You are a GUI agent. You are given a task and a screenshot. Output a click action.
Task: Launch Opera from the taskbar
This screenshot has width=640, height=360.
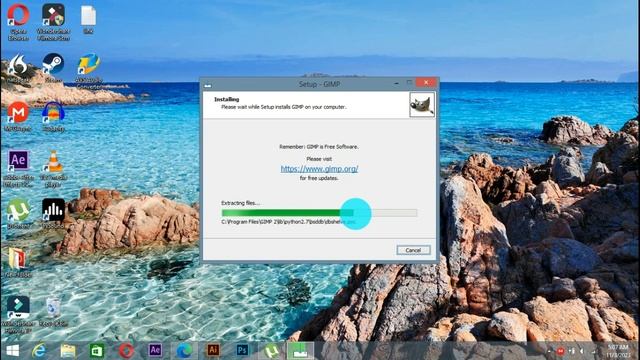126,350
